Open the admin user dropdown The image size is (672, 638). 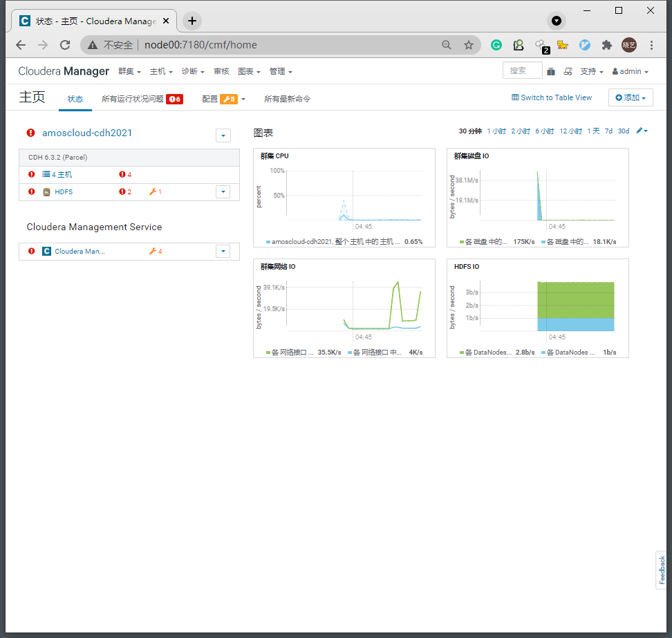(x=630, y=72)
